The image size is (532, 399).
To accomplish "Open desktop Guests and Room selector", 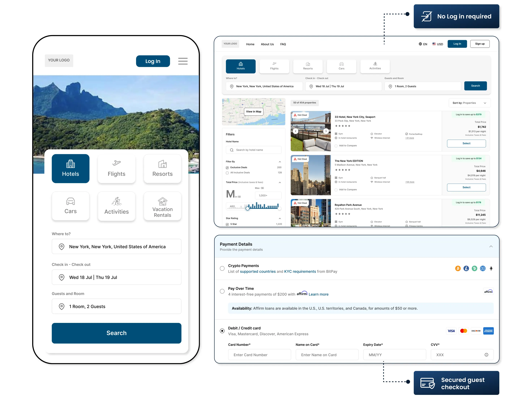I will (x=422, y=86).
